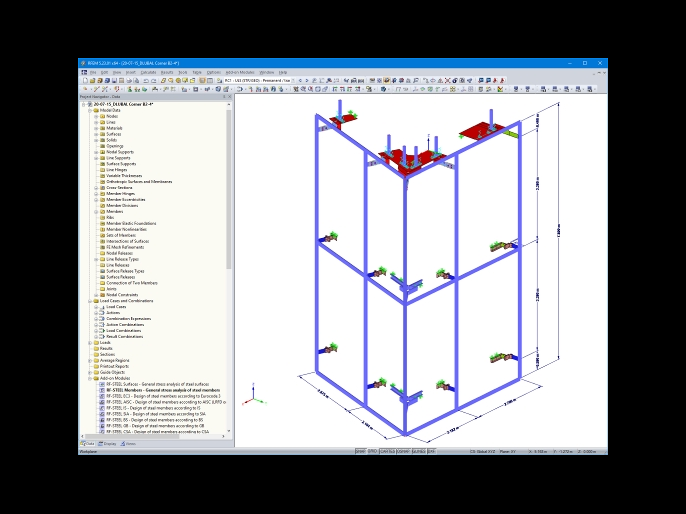Switch to the Views navigator tab
Screen dimensions: 686x514
(x=128, y=444)
